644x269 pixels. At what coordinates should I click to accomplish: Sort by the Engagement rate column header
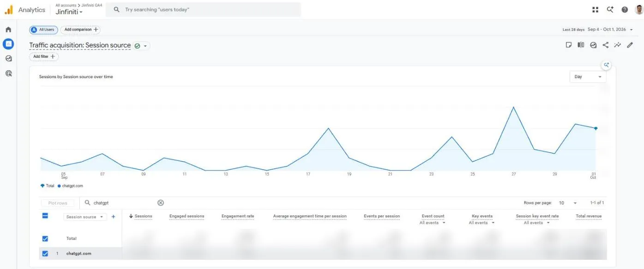(238, 216)
